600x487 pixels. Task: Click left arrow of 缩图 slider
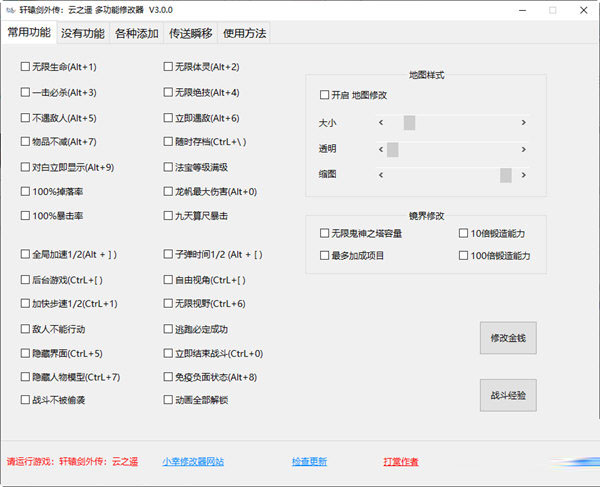pyautogui.click(x=382, y=175)
